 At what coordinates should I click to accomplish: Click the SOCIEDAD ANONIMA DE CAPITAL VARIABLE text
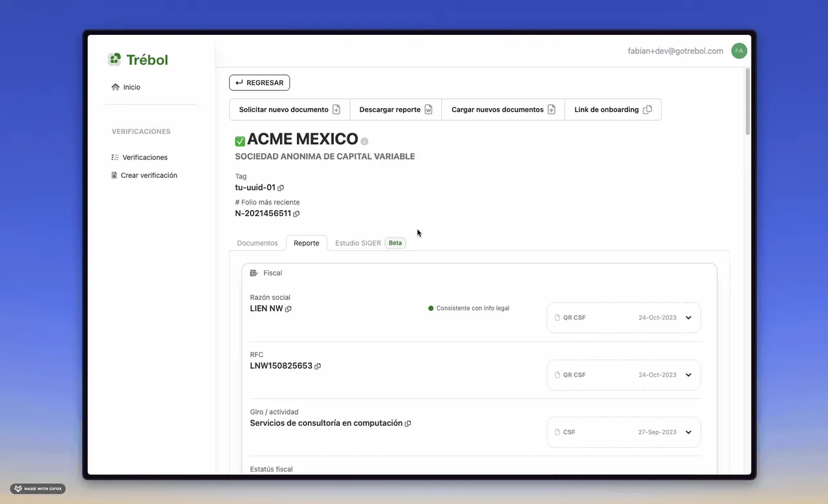click(325, 157)
